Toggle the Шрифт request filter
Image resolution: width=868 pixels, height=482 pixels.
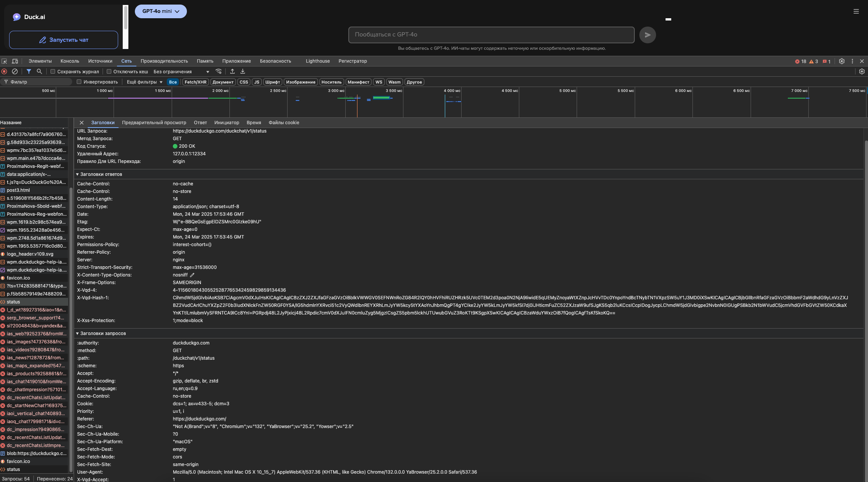273,82
